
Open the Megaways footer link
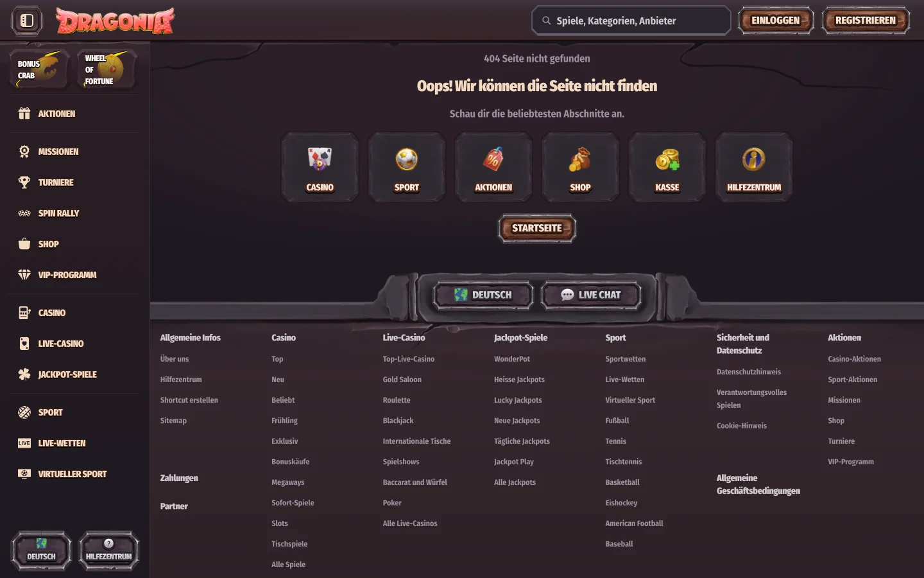point(288,482)
